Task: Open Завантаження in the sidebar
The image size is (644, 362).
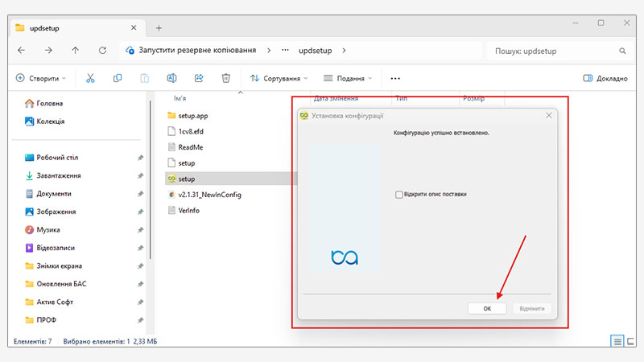Action: [x=58, y=175]
